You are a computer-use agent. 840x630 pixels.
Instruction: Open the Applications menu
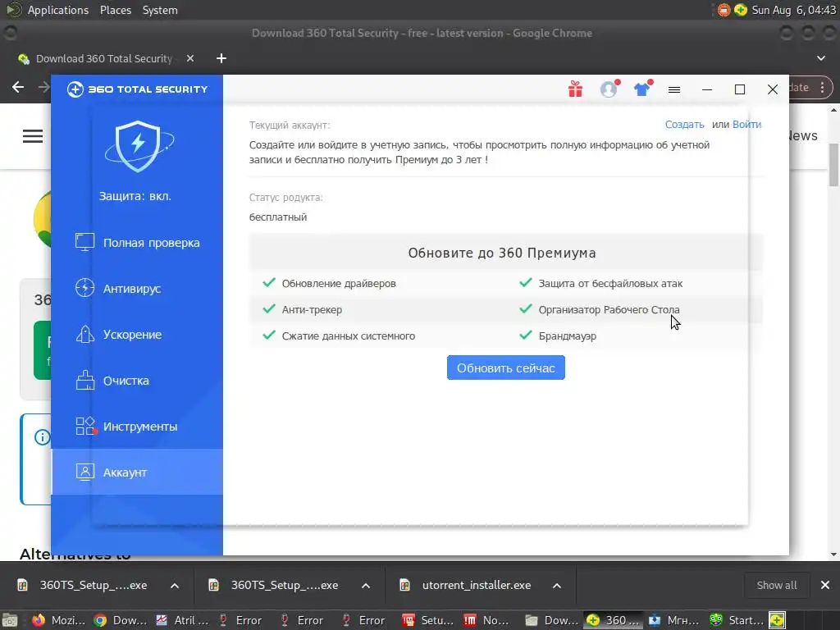pos(58,10)
